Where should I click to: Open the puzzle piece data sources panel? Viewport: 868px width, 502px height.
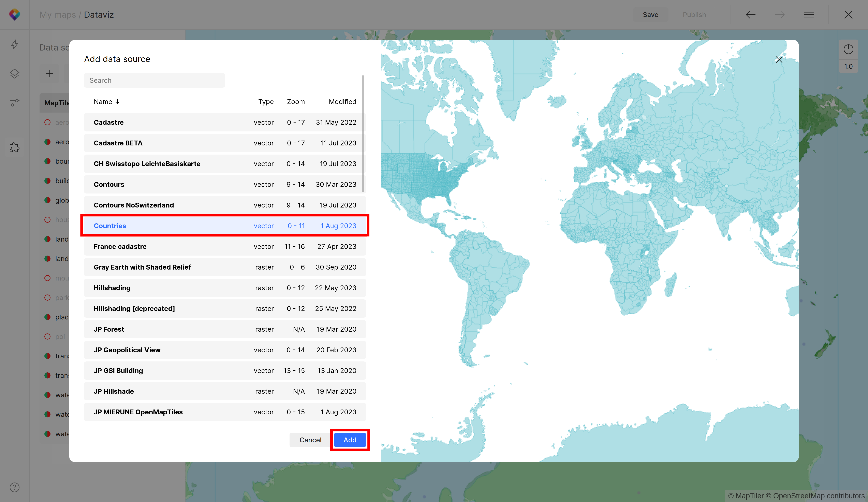click(x=14, y=147)
